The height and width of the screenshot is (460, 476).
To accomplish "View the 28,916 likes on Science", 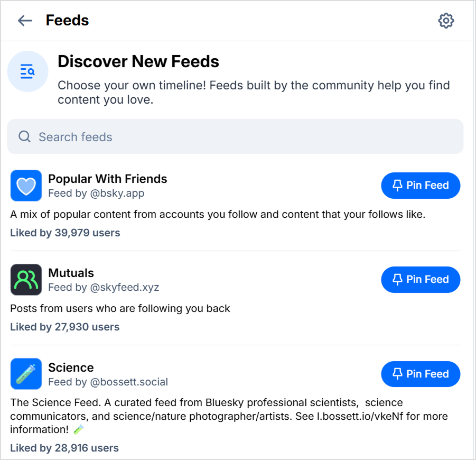I will 64,448.
